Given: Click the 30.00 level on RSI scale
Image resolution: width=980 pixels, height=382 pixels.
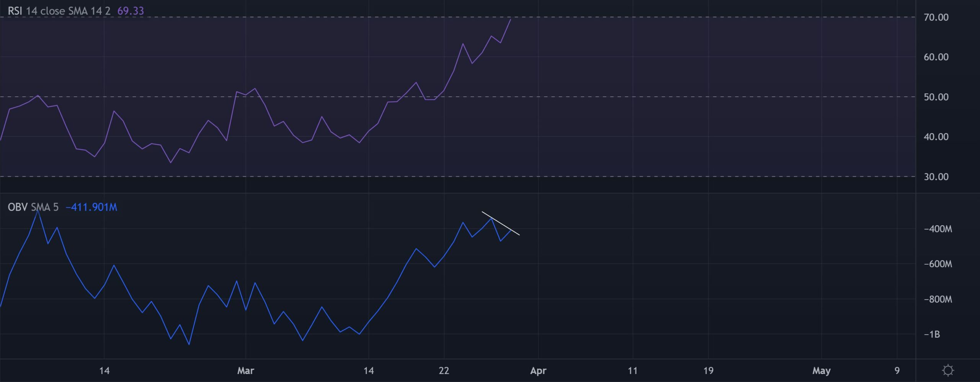Looking at the screenshot, I should tap(936, 177).
